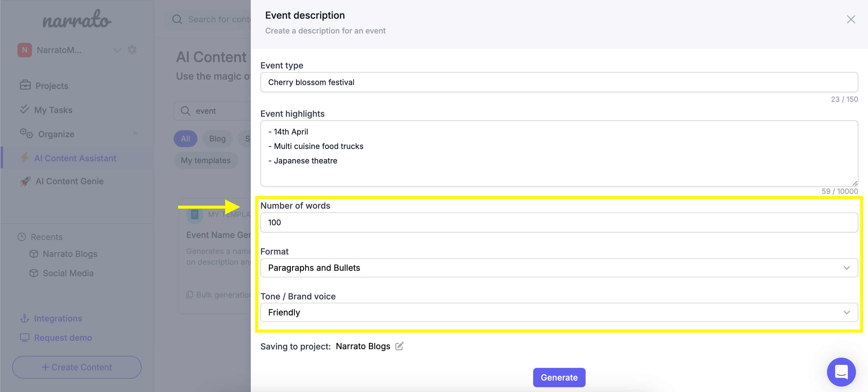Click the Narrato Blogs cube icon
The height and width of the screenshot is (392, 868).
(x=34, y=254)
